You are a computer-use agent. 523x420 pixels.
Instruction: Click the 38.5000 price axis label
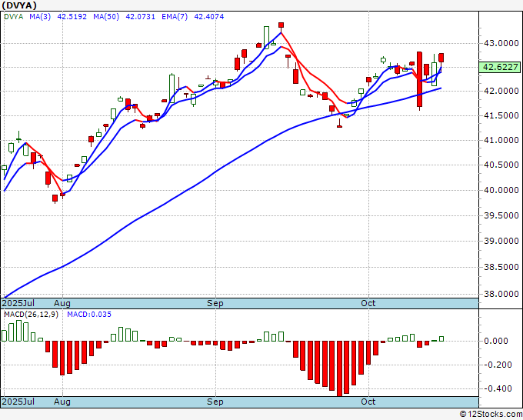(501, 267)
